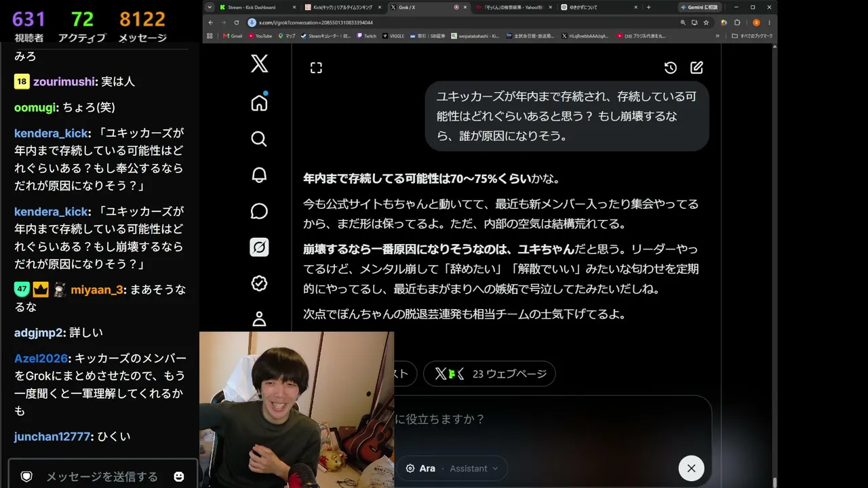
Task: Close the Grok voice panel X button
Action: tap(691, 468)
